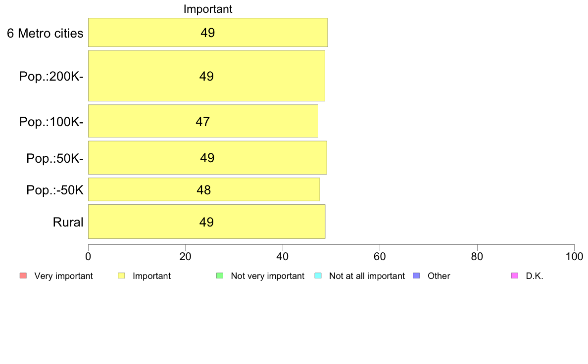Image resolution: width=588 pixels, height=364 pixels.
Task: Select the Pop.:200K- bar
Action: pyautogui.click(x=206, y=76)
